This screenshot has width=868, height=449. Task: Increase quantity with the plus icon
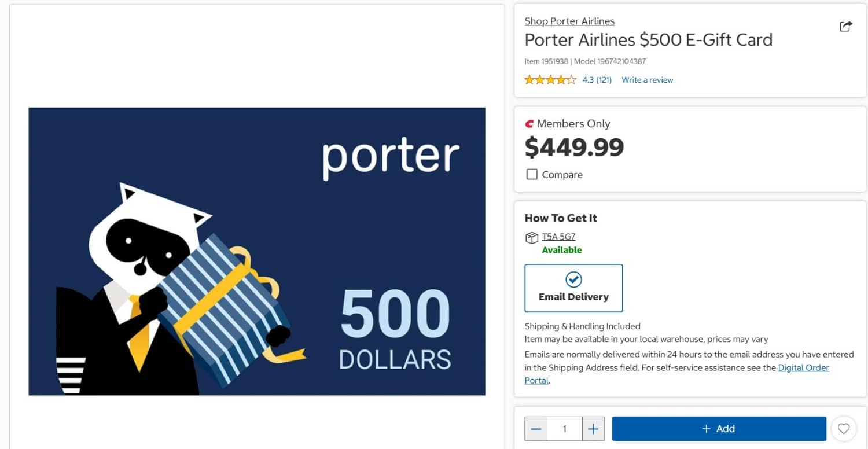[x=593, y=428]
